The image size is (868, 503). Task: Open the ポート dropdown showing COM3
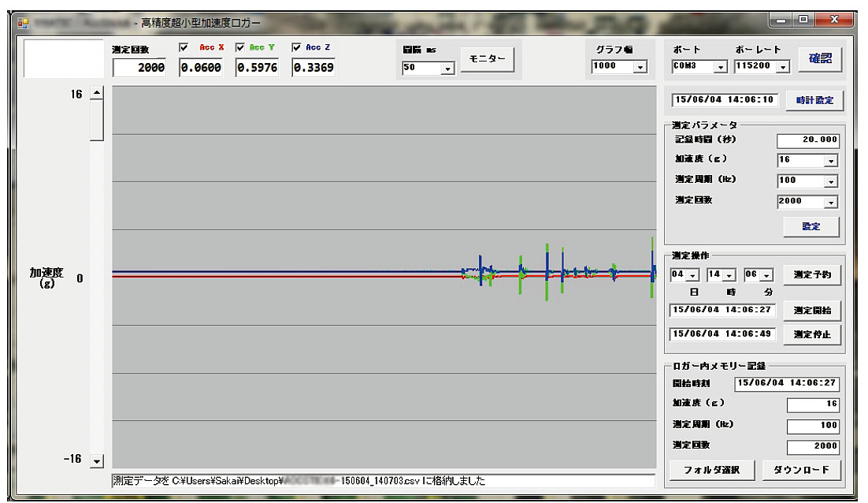pyautogui.click(x=719, y=67)
